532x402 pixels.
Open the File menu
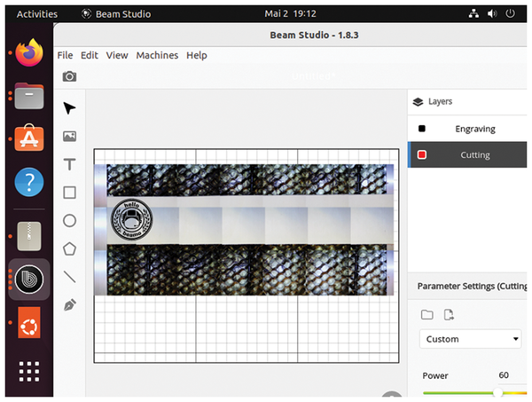click(65, 55)
